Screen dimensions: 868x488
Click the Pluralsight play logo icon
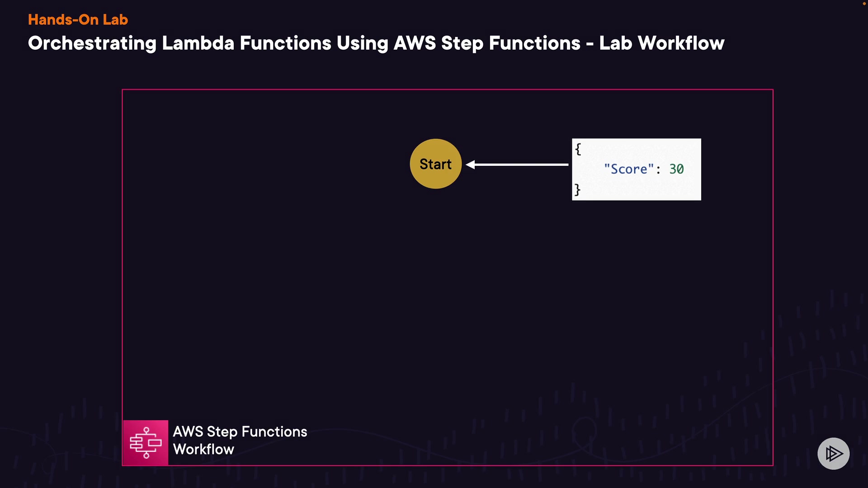833,453
